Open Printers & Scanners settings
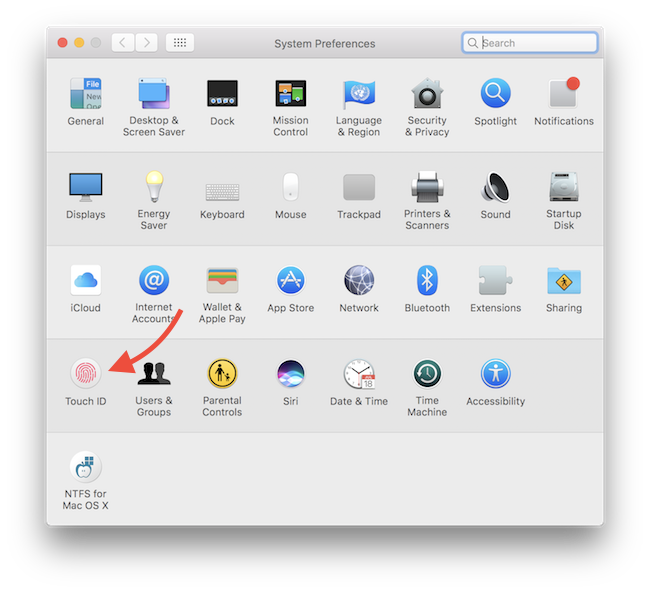Viewport: 650px width, 592px height. pos(427,187)
